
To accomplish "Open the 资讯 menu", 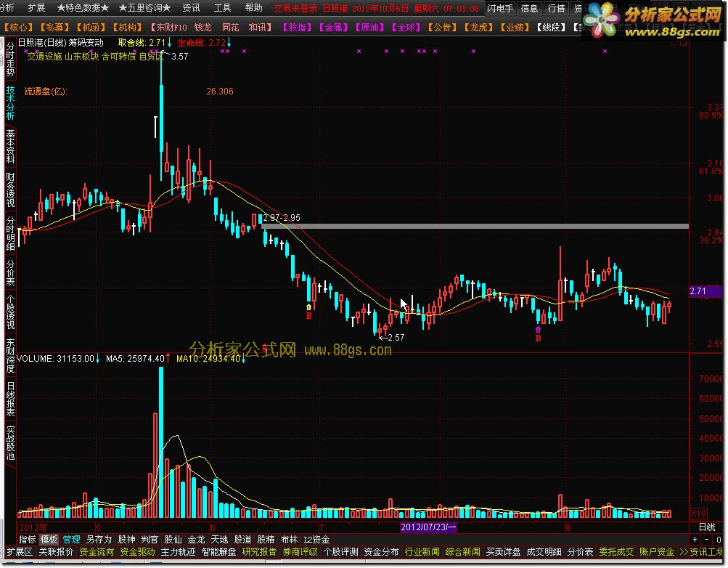I will click(191, 8).
